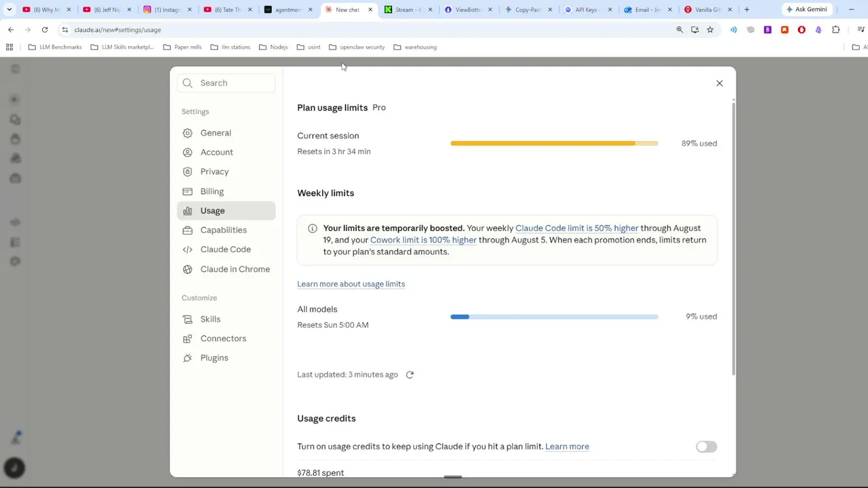Click the purple R extension icon

point(768,30)
